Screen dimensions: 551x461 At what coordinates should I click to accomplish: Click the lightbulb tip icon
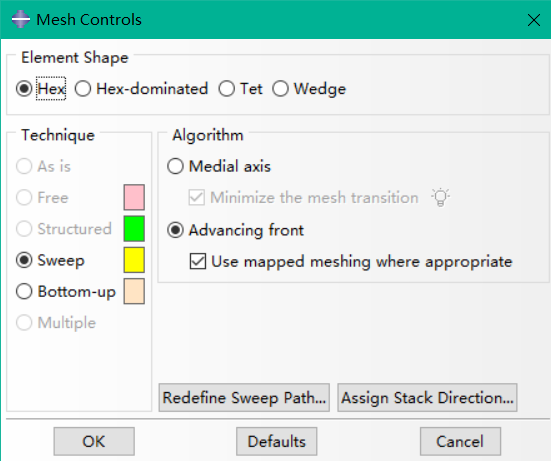click(441, 197)
